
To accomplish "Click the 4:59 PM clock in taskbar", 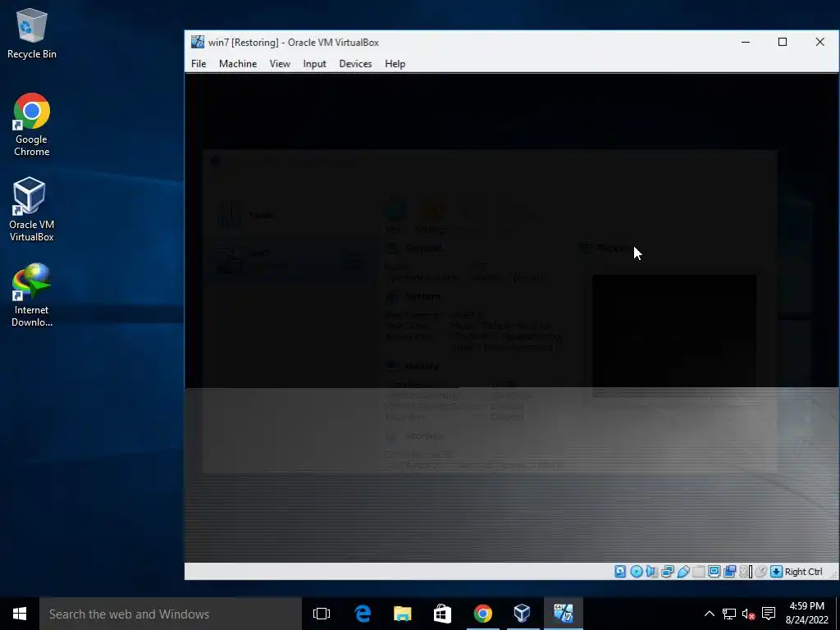I will 807,613.
